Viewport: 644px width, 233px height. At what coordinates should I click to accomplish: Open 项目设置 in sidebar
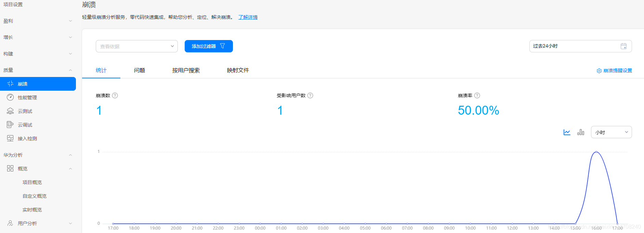pyautogui.click(x=13, y=4)
